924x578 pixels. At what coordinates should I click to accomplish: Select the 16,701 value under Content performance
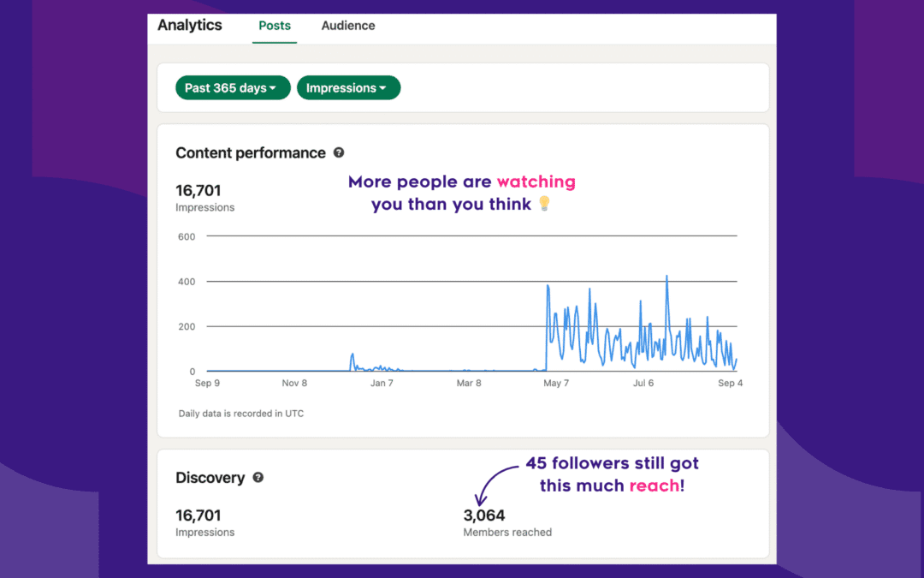click(198, 190)
